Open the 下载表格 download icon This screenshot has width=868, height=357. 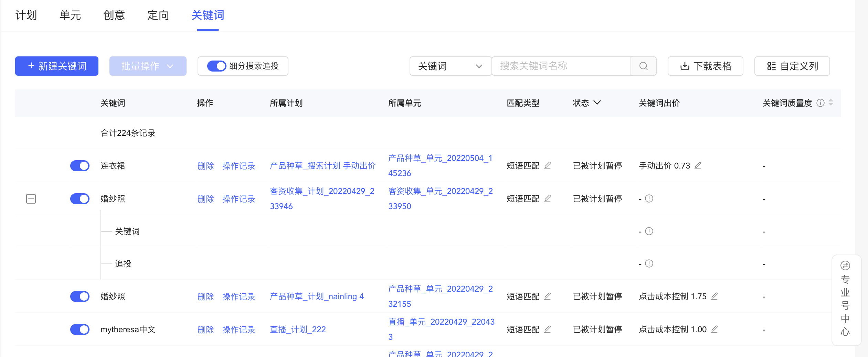coord(685,66)
